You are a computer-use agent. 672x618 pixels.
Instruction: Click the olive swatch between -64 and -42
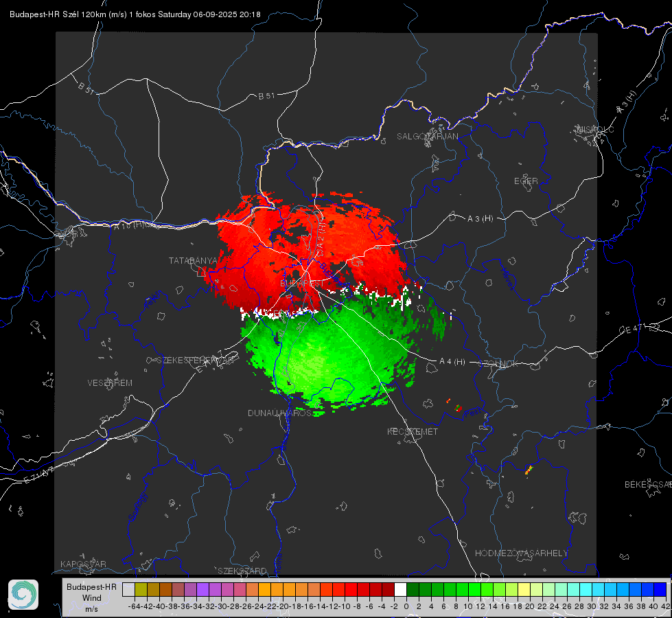(x=141, y=589)
